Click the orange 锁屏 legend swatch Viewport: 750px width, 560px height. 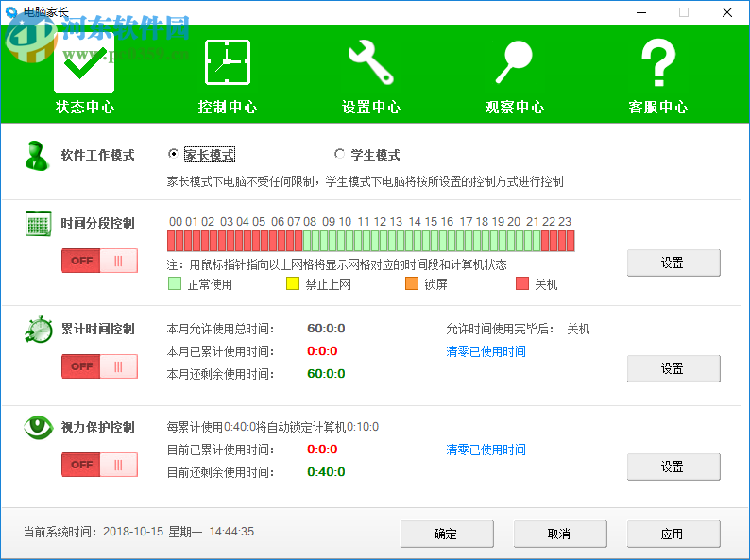(411, 283)
